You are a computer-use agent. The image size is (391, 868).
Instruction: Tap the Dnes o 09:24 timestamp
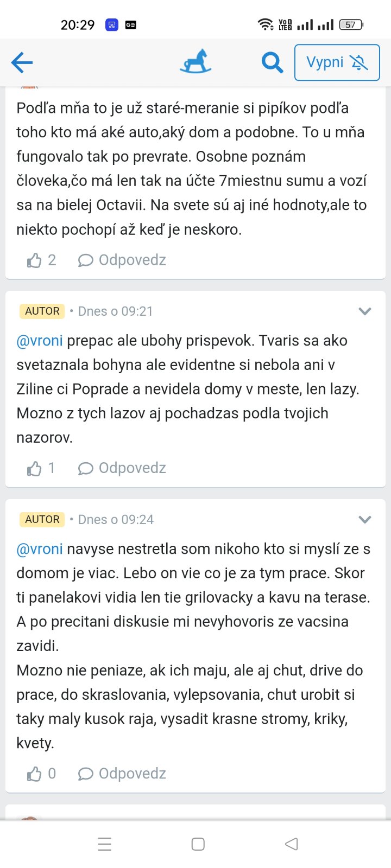pyautogui.click(x=116, y=520)
